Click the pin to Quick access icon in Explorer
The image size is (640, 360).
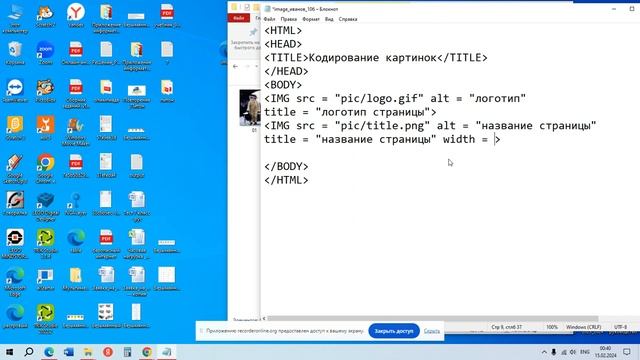(253, 32)
